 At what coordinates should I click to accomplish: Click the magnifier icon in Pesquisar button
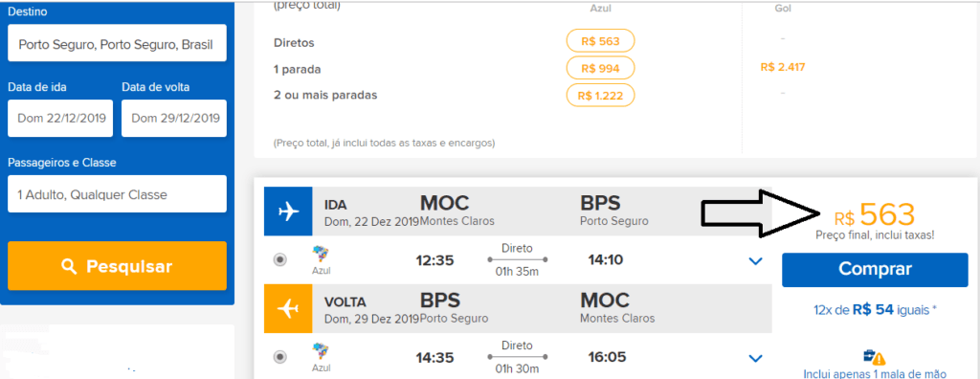click(x=69, y=266)
